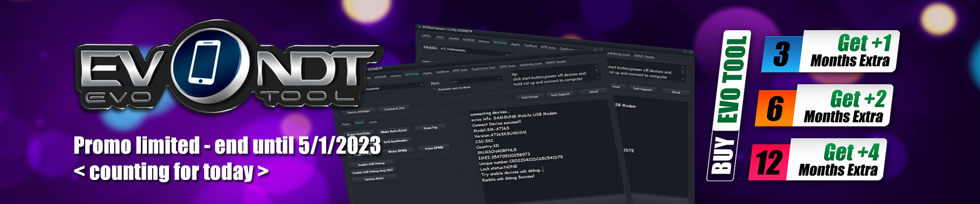Screen dimensions: 980x204
Task: Open SamSung tab in rear EVOTool window
Action: pyautogui.click(x=500, y=43)
